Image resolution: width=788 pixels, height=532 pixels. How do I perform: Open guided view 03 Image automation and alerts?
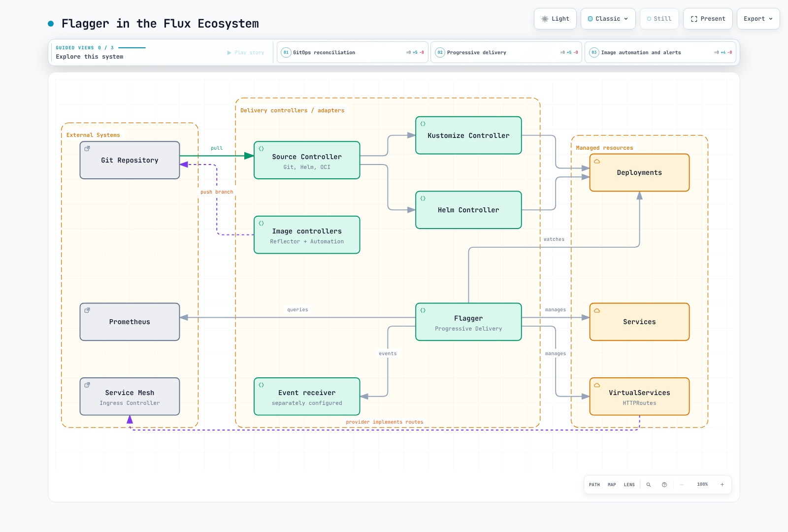660,52
